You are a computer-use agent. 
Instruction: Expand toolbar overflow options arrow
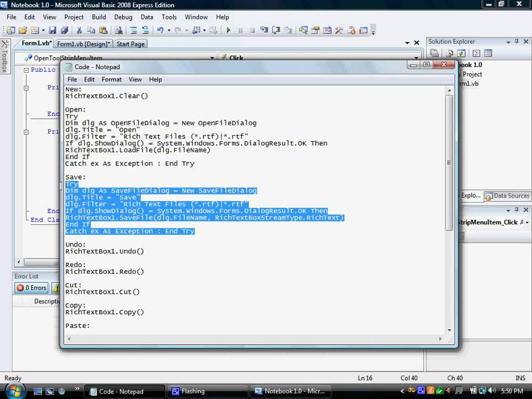(x=373, y=31)
